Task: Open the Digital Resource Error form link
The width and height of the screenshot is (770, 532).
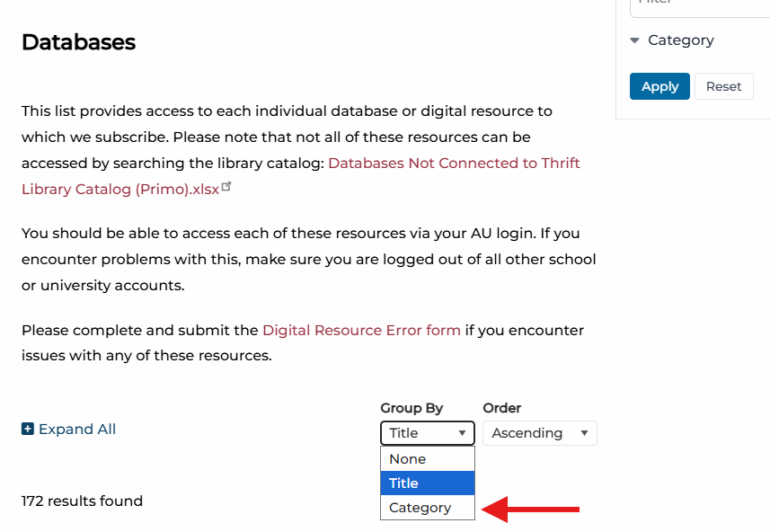Action: (361, 330)
